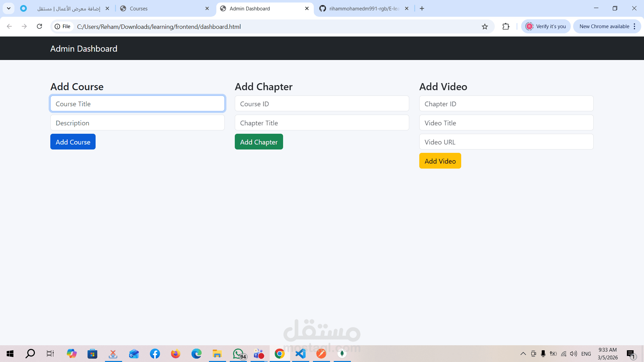Image resolution: width=644 pixels, height=362 pixels.
Task: Open Visual Studio Code from taskbar
Action: (301, 354)
